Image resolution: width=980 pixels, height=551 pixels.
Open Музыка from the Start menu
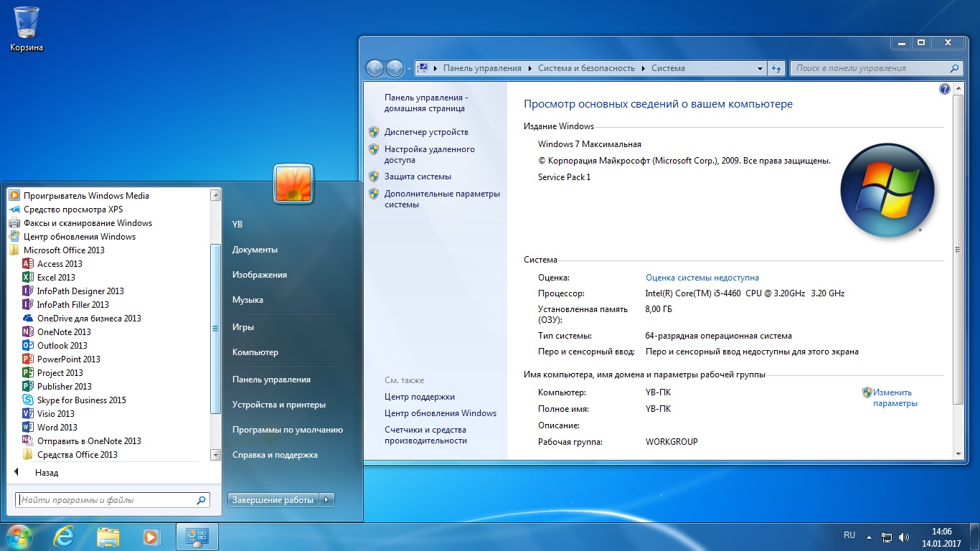[x=248, y=300]
